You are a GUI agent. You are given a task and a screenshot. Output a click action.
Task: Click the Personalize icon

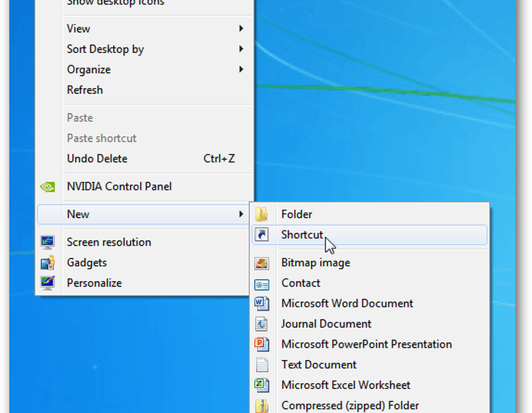[48, 283]
